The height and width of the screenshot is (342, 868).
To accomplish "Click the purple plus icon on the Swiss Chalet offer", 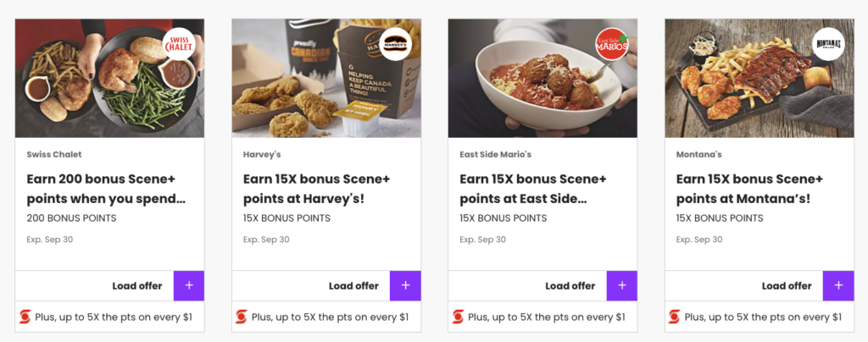I will 189,285.
